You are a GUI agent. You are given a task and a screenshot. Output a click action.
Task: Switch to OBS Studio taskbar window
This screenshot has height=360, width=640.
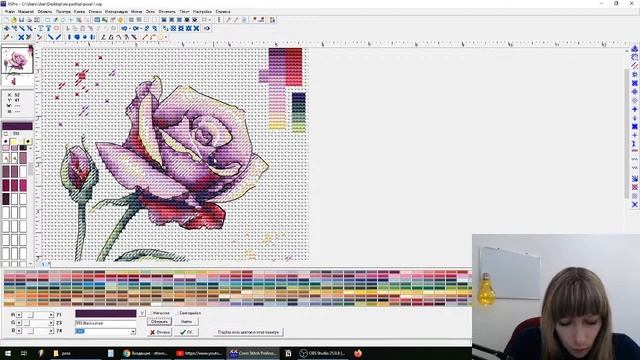point(322,353)
